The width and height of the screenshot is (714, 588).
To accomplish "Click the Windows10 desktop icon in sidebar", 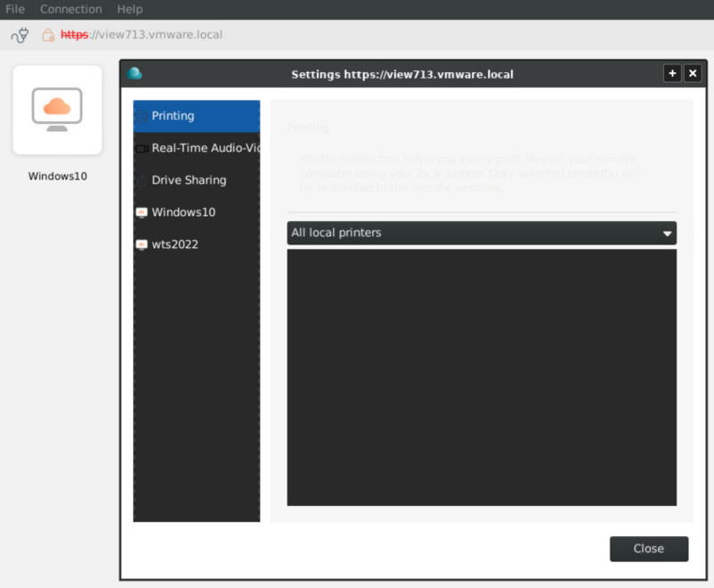I will click(x=141, y=212).
